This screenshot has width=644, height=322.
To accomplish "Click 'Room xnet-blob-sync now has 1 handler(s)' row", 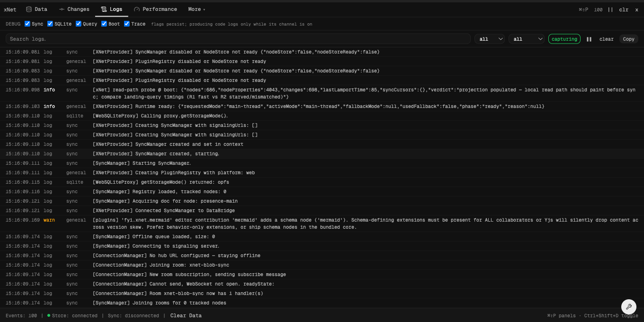I will coord(322,294).
